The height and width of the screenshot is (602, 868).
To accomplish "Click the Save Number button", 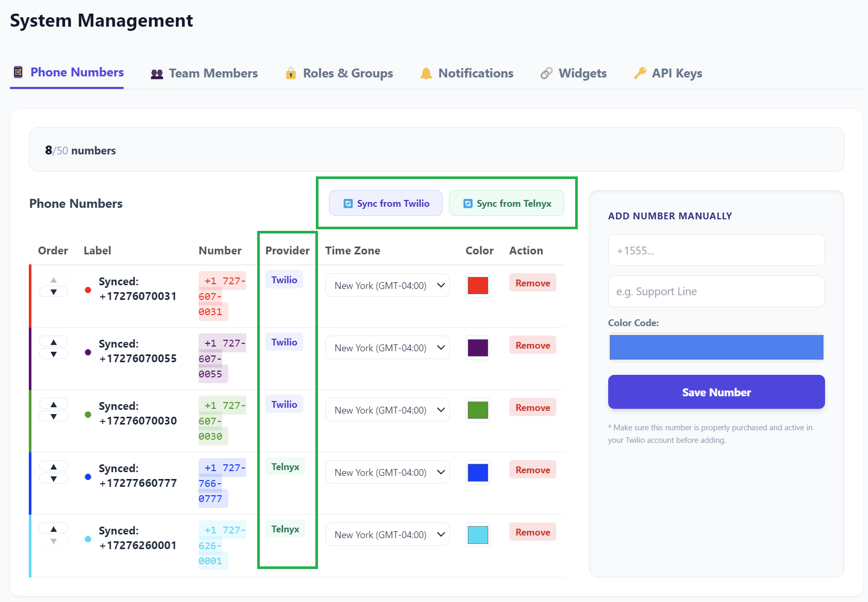I will (716, 392).
